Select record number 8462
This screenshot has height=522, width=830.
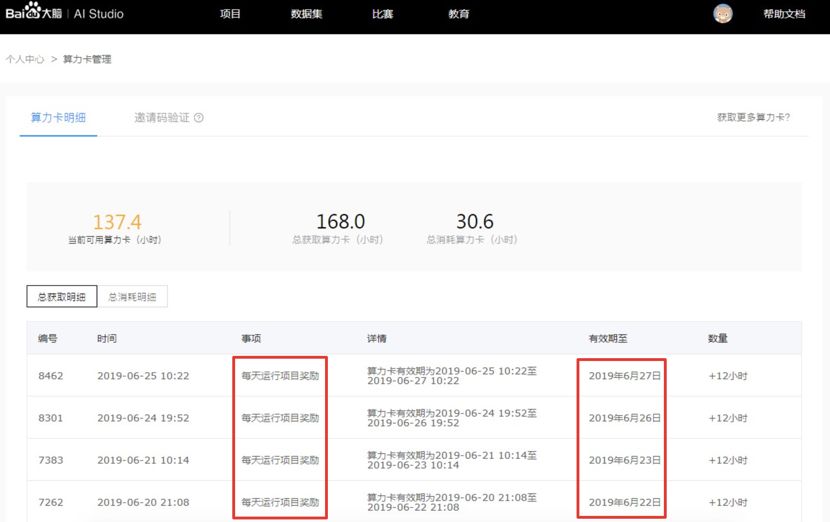pyautogui.click(x=51, y=376)
